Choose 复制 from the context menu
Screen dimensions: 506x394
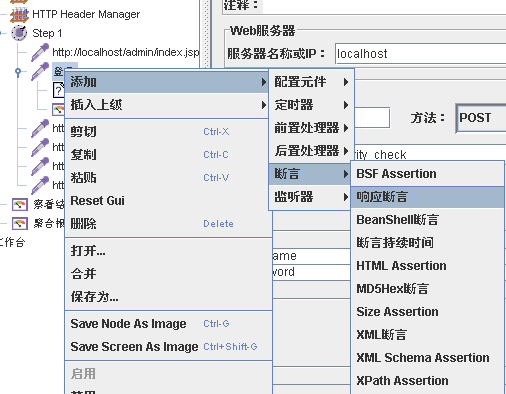168,155
